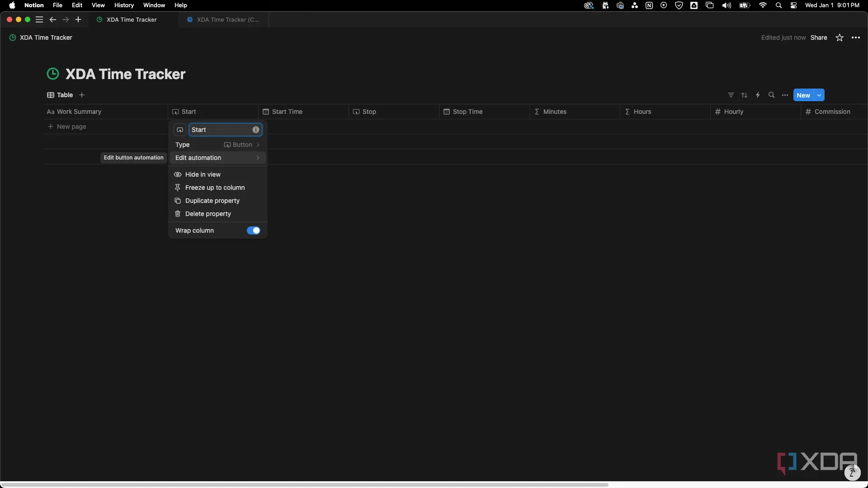Favorite the page with the star icon
Image resolution: width=868 pixels, height=488 pixels.
[x=840, y=38]
